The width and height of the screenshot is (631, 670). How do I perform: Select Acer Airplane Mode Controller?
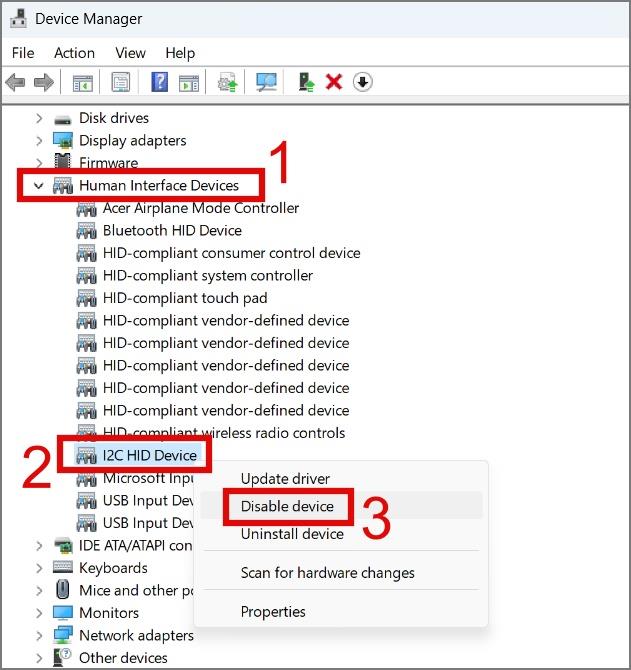[201, 208]
